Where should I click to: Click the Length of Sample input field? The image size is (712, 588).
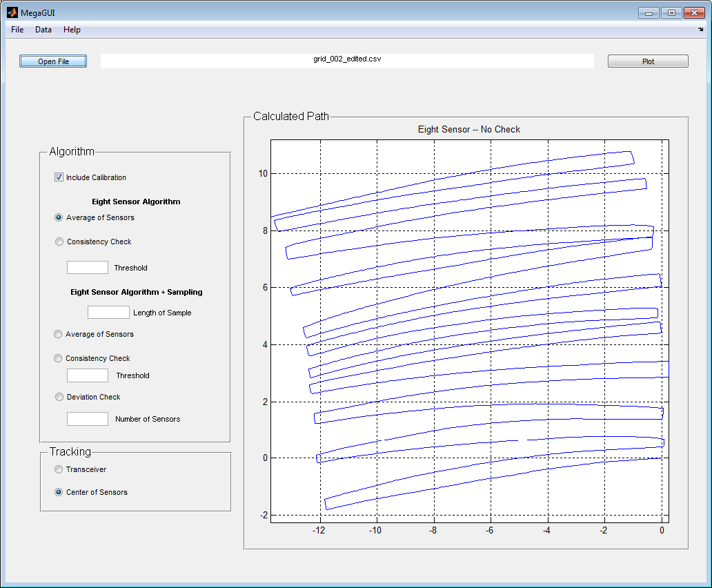(108, 312)
